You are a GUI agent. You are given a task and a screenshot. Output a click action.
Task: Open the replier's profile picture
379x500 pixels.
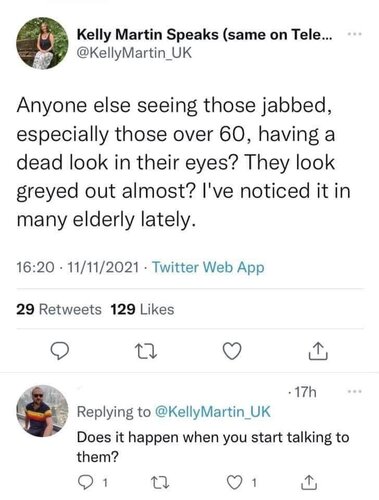click(42, 411)
